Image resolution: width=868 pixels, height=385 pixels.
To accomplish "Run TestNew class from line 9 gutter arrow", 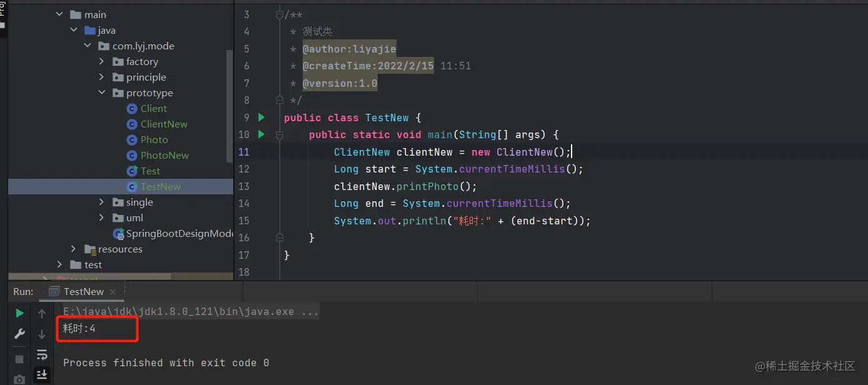I will 261,117.
